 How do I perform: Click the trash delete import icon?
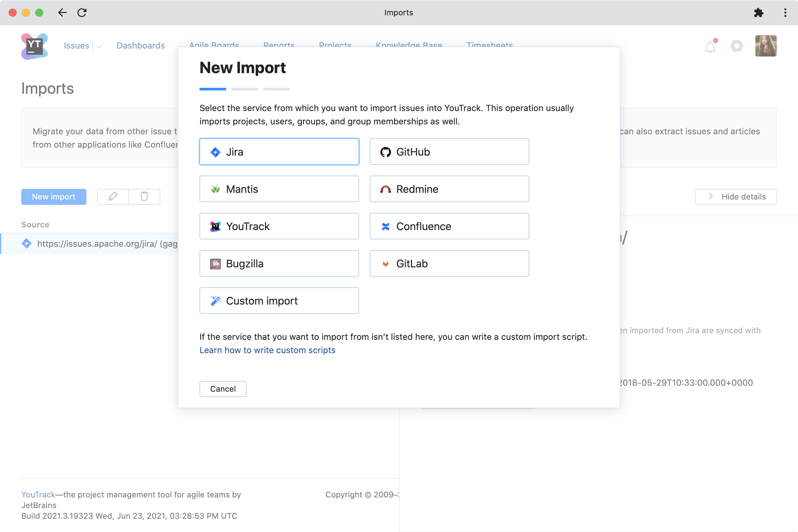pyautogui.click(x=144, y=197)
